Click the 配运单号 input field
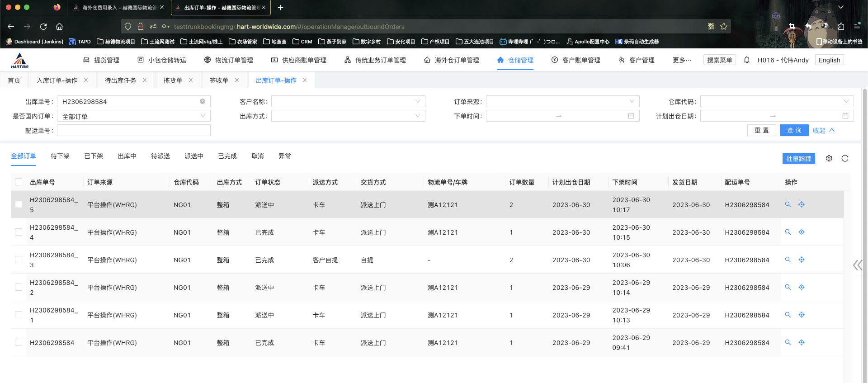The image size is (868, 383). coord(133,131)
